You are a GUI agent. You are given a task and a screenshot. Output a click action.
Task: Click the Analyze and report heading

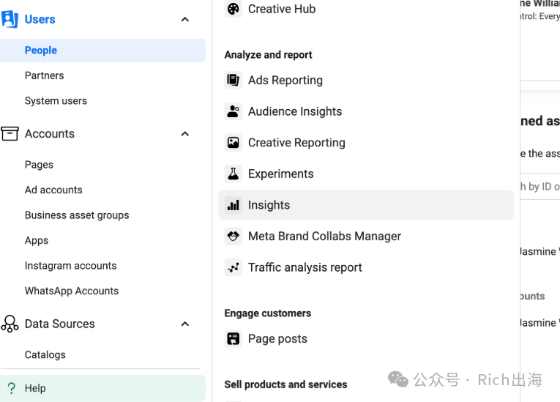click(x=268, y=55)
